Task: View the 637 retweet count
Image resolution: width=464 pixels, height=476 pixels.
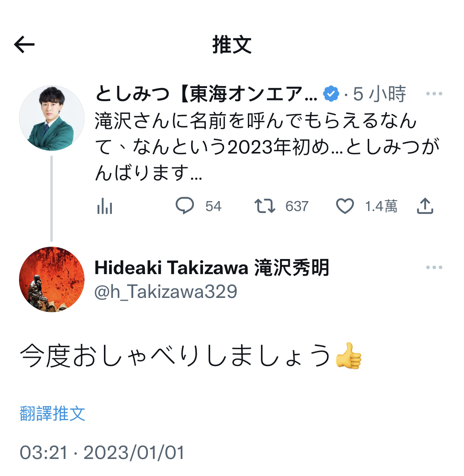Action: [x=297, y=206]
